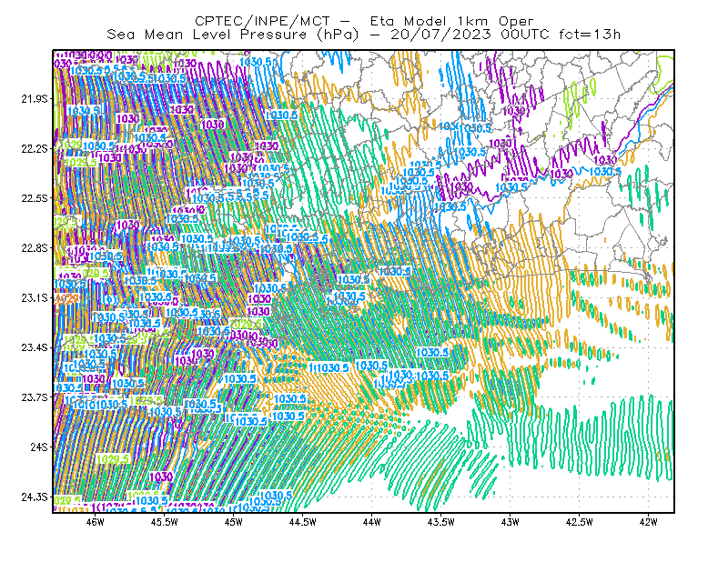
Task: Select the Sea Mean Level Pressure subtitle
Action: pos(364,35)
